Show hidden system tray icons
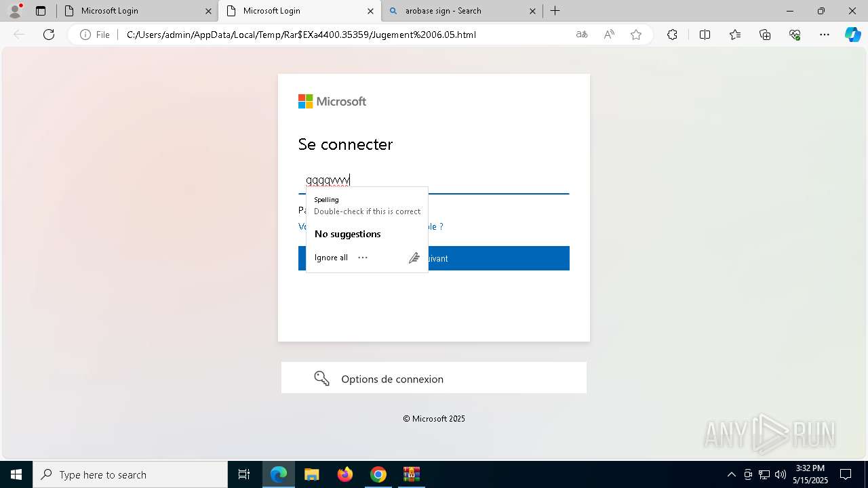Screen dimensions: 868x488 tap(731, 474)
